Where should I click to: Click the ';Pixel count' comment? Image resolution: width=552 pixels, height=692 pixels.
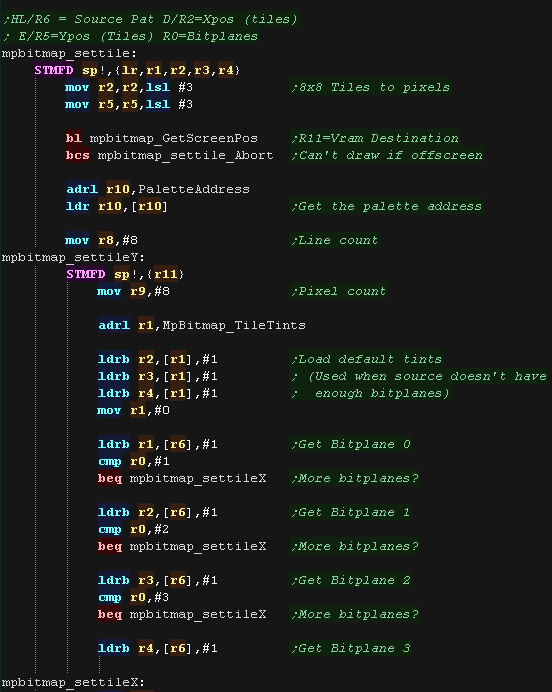(338, 291)
